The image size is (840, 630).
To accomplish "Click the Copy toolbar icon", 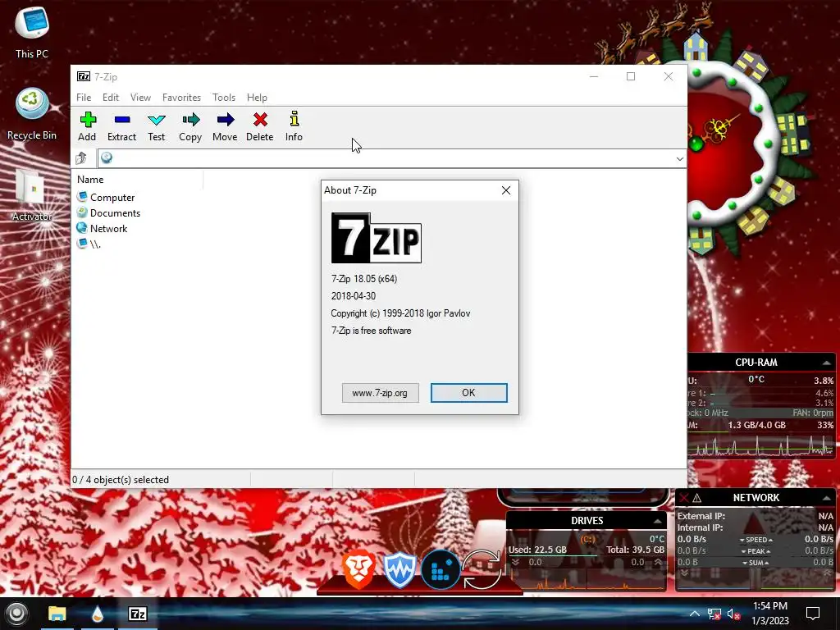I will point(190,126).
